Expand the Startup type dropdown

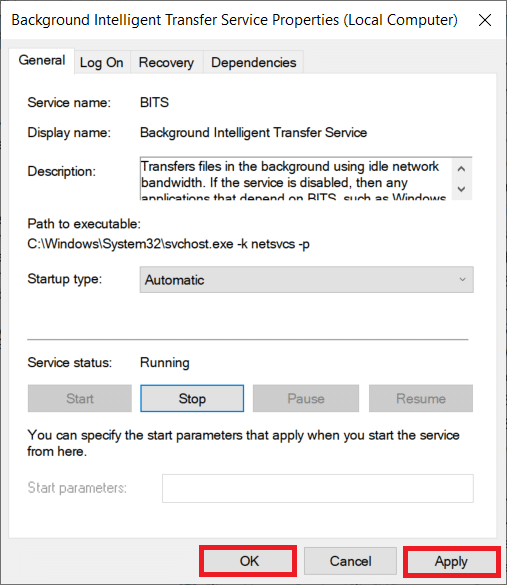pyautogui.click(x=307, y=280)
